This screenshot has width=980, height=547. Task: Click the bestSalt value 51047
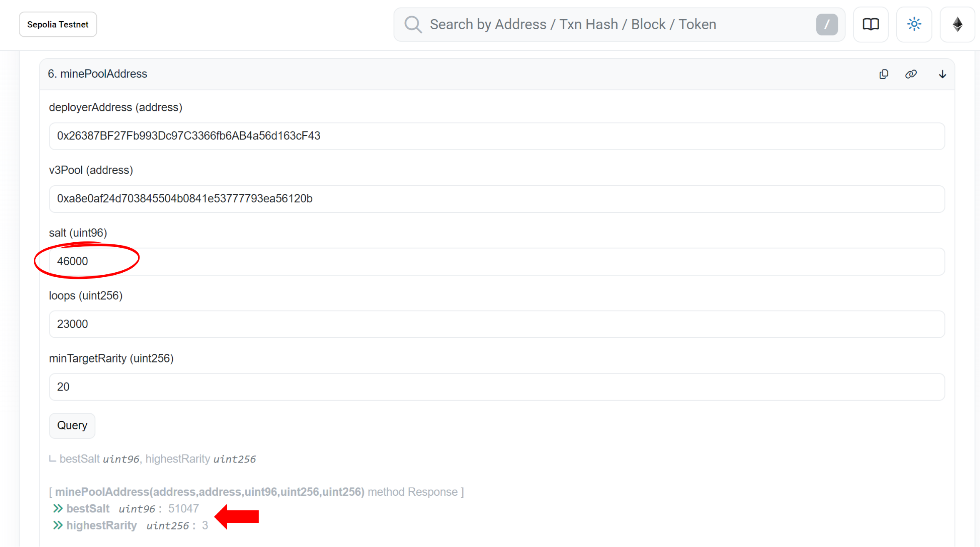[x=183, y=509]
